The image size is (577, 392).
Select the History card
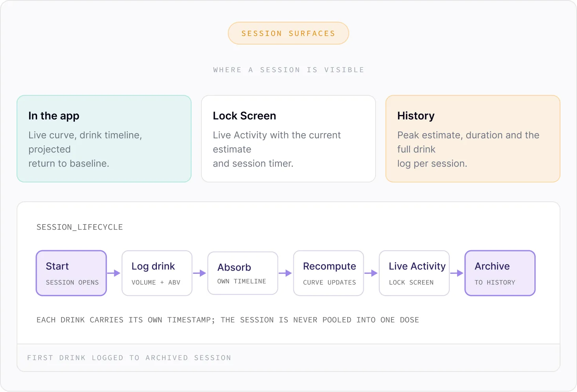473,139
